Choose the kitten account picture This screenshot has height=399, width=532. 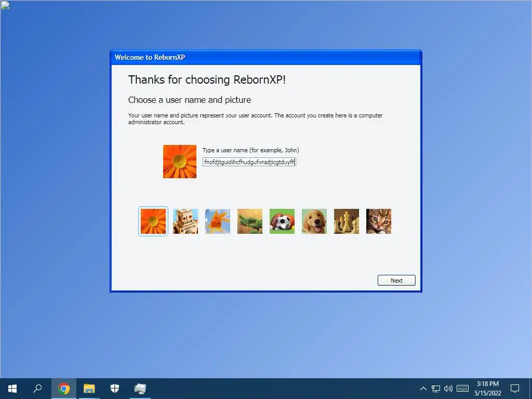click(379, 221)
